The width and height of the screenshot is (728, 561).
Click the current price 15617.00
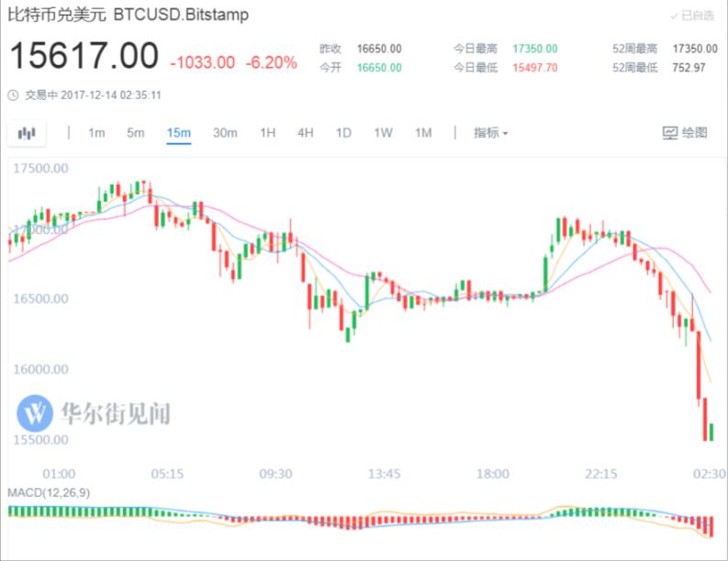(84, 56)
